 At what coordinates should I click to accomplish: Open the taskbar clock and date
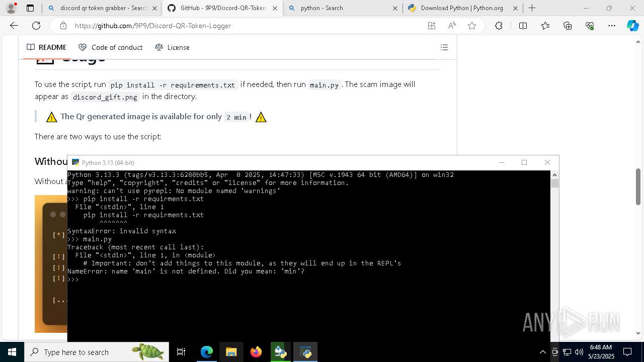pos(601,352)
